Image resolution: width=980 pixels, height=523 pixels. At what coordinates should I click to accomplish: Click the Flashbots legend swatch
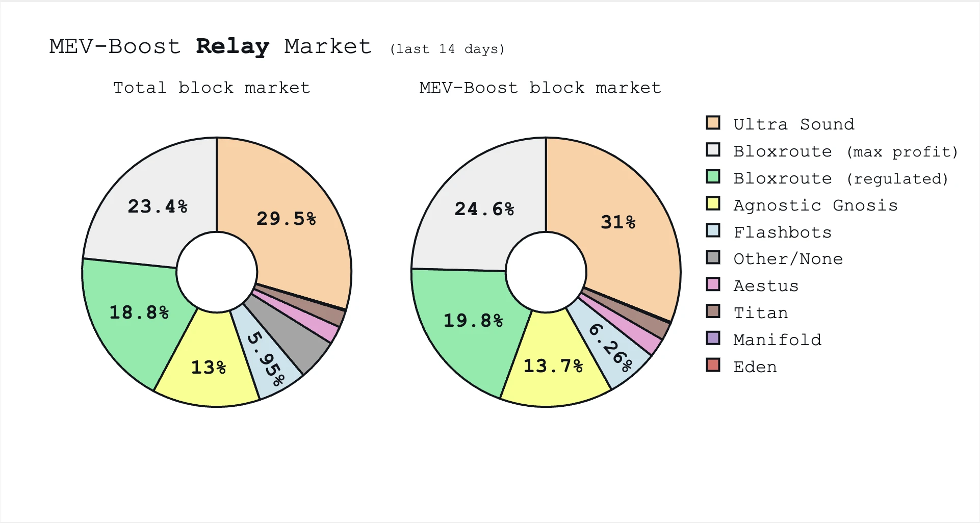pos(713,231)
